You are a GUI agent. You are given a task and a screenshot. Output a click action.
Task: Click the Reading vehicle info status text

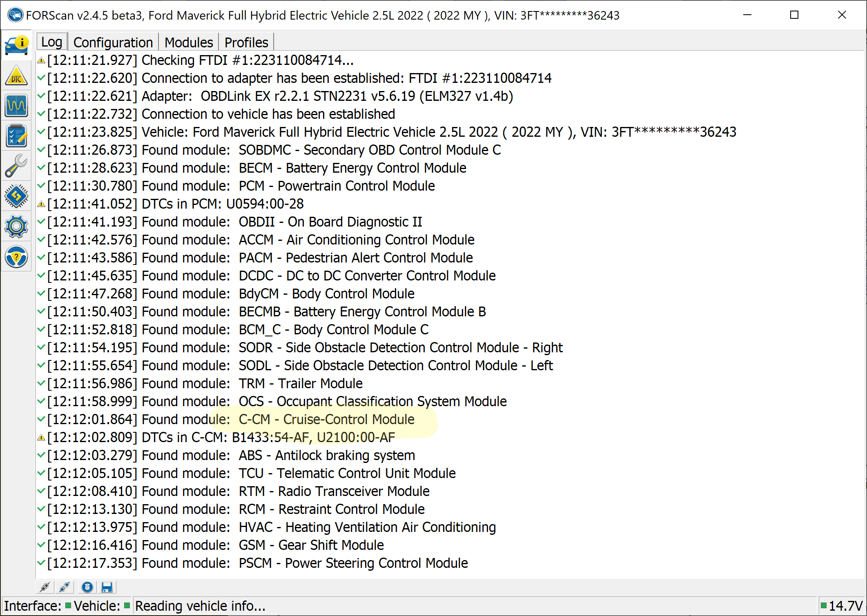tap(200, 606)
